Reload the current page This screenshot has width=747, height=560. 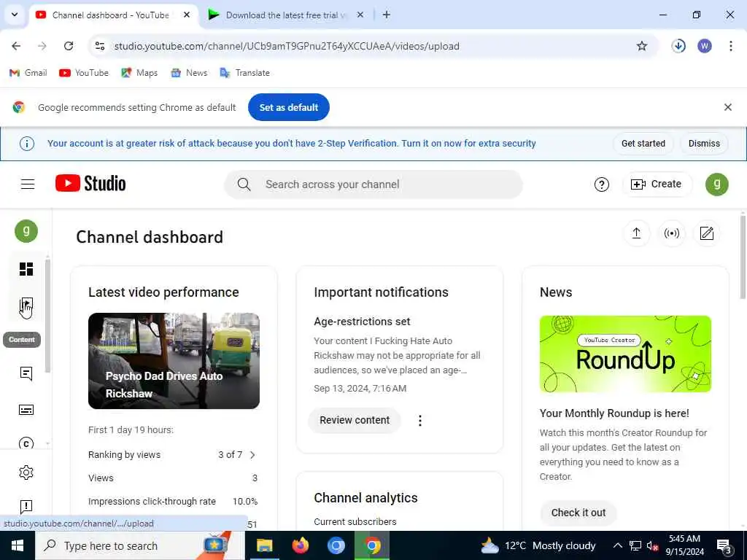69,46
